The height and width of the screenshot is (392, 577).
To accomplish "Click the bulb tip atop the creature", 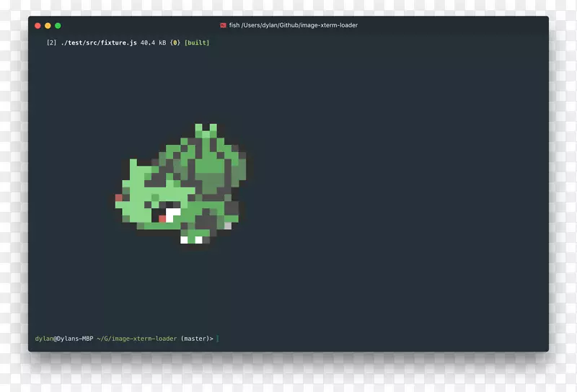I will click(x=206, y=128).
